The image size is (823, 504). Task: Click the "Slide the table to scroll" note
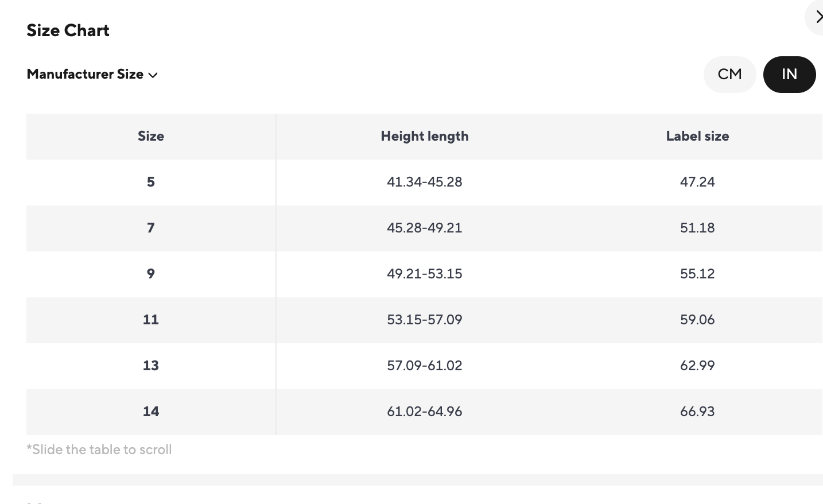coord(99,449)
